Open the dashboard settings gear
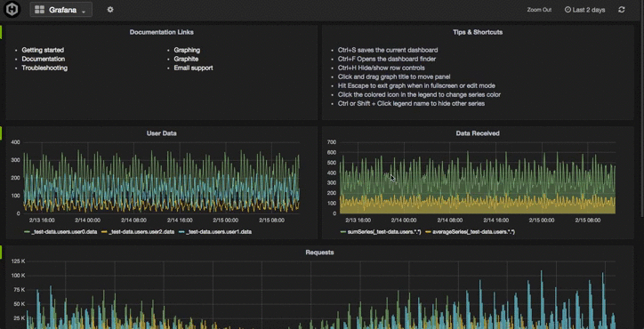The height and width of the screenshot is (329, 644). 110,10
